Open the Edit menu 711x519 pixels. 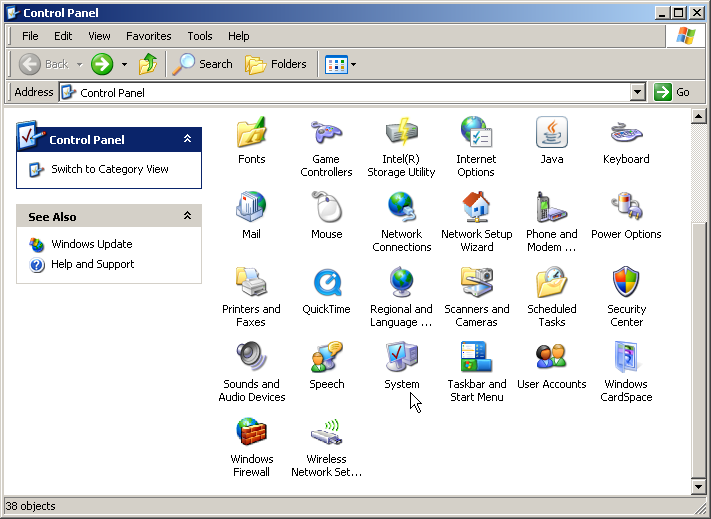(x=63, y=36)
